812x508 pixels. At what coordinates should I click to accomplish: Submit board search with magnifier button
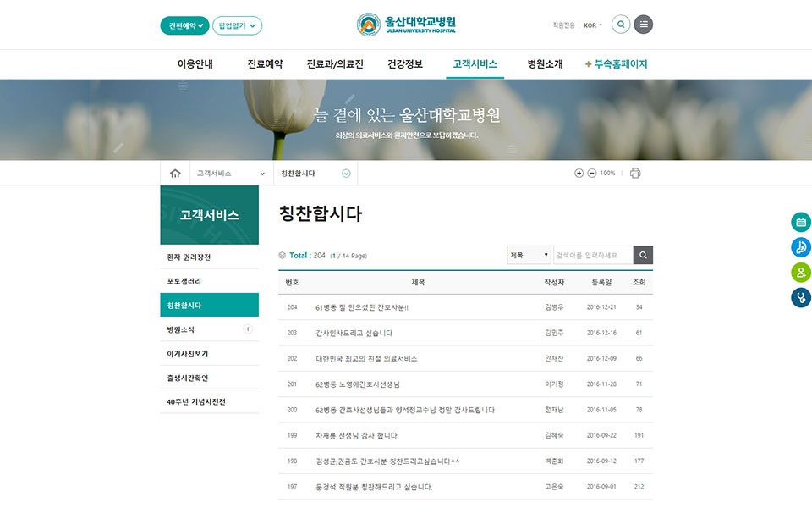pos(644,255)
